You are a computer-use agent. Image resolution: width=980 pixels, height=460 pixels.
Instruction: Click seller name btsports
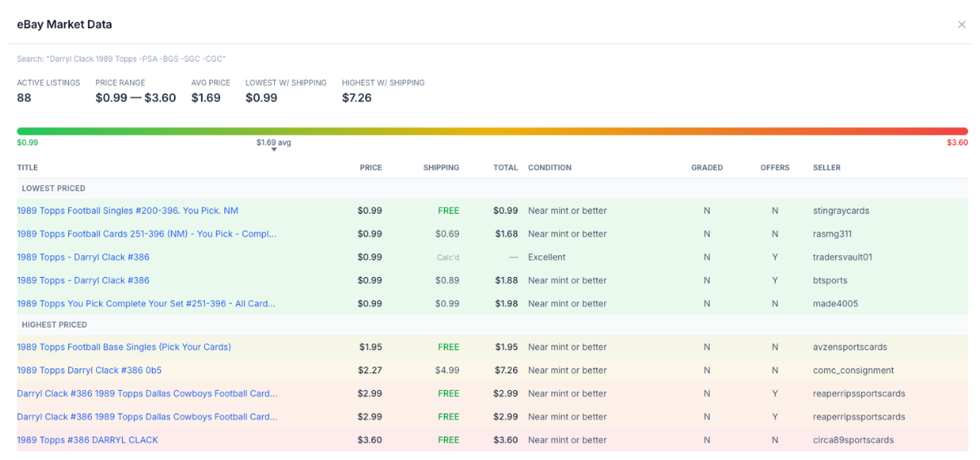(830, 280)
